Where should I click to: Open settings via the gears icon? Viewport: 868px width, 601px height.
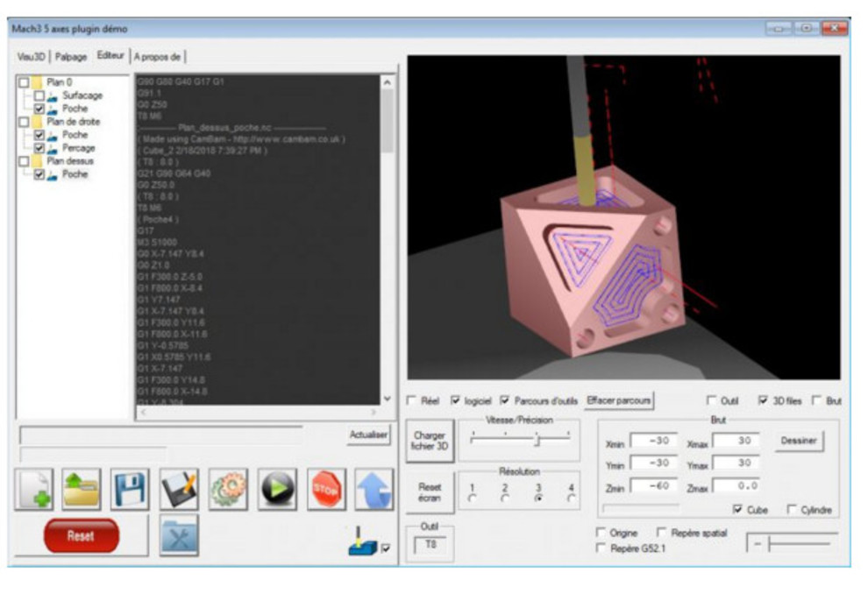tap(228, 490)
